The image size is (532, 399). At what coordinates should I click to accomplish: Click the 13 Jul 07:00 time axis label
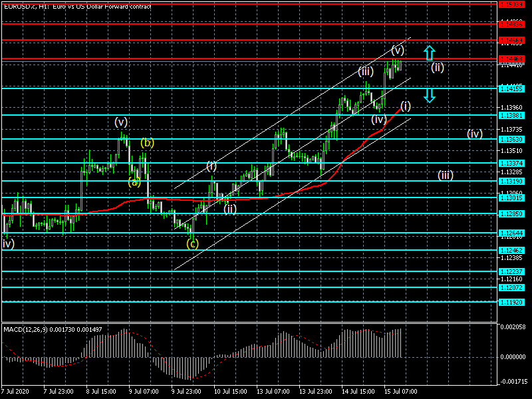pyautogui.click(x=273, y=392)
